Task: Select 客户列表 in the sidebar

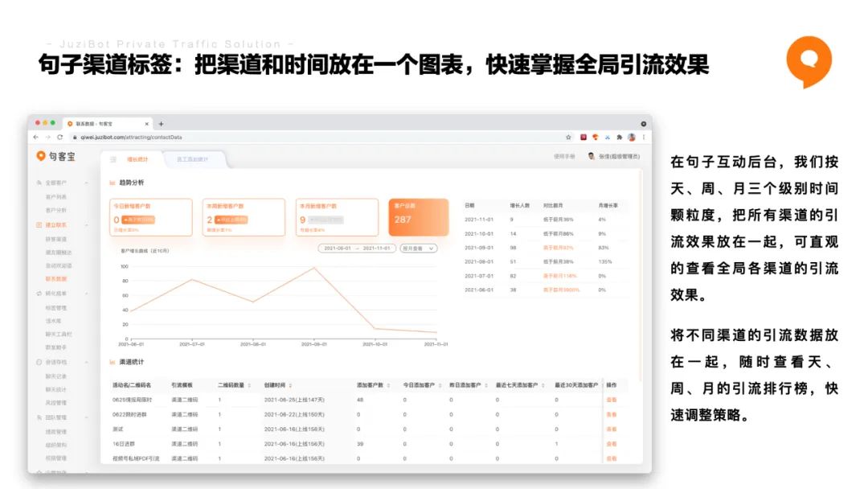Action: point(56,197)
